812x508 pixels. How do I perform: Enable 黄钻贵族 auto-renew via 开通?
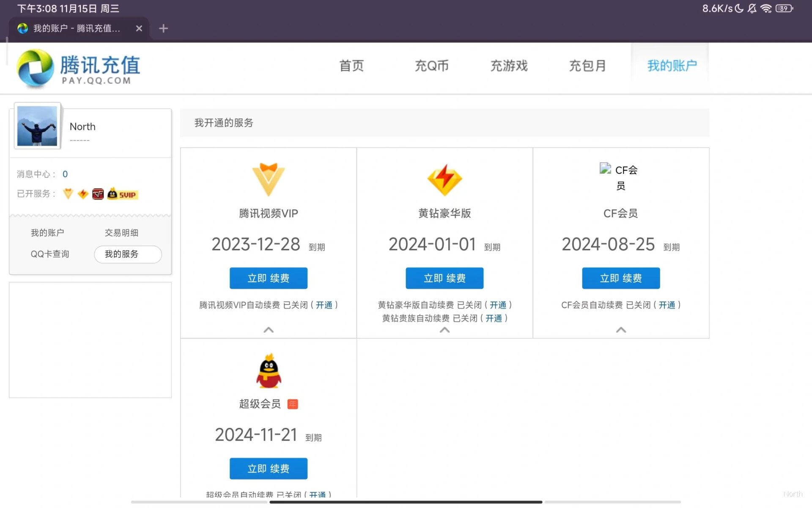click(494, 318)
